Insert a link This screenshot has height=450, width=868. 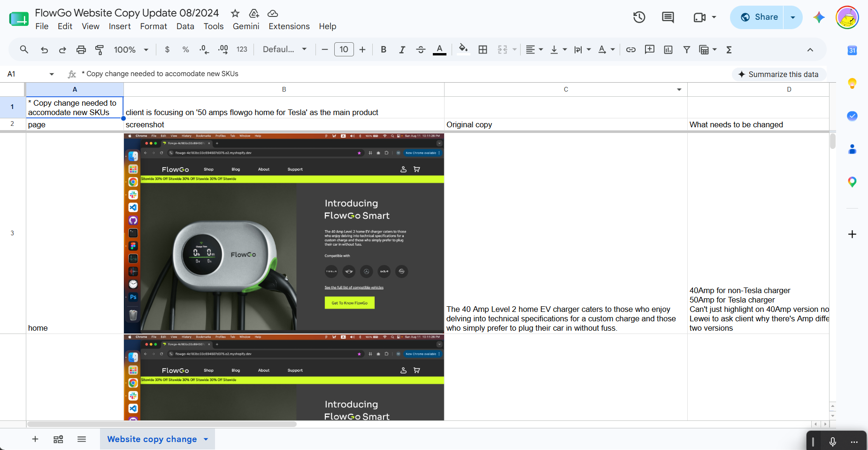click(631, 49)
